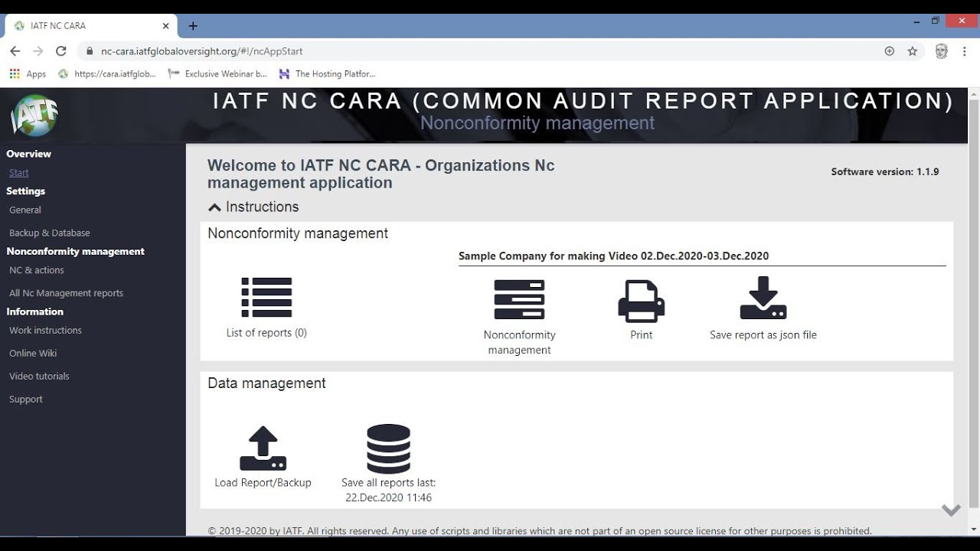980x551 pixels.
Task: Click Save report as json file icon
Action: click(763, 298)
